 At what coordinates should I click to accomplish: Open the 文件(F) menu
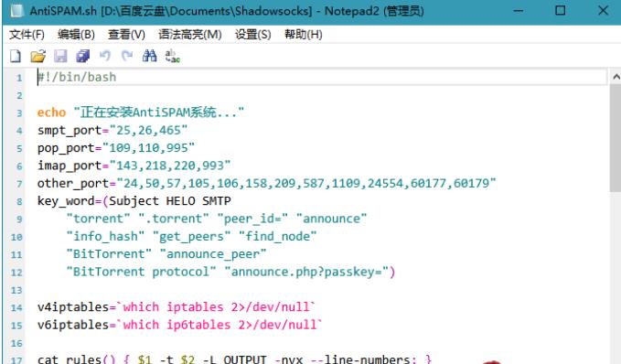[27, 35]
